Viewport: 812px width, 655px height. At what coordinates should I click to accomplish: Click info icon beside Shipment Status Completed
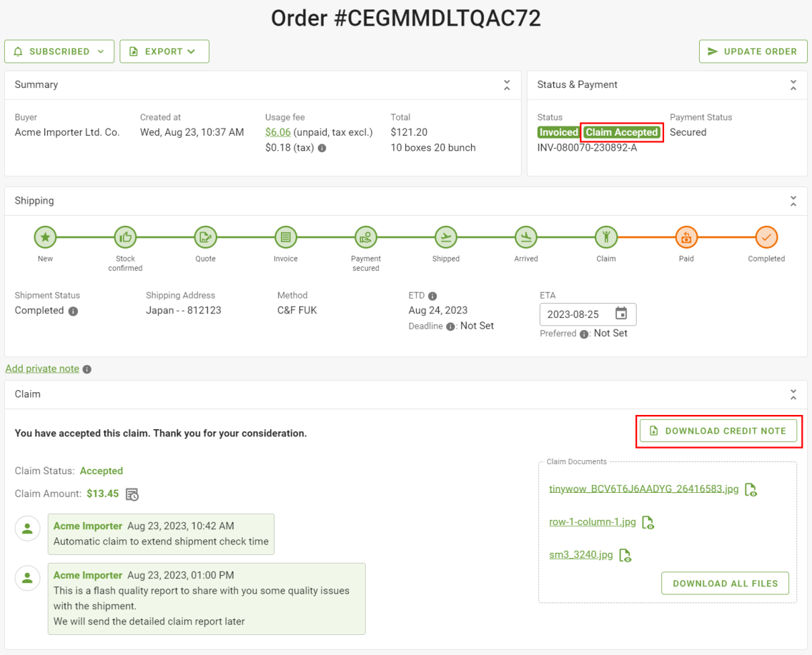point(73,311)
